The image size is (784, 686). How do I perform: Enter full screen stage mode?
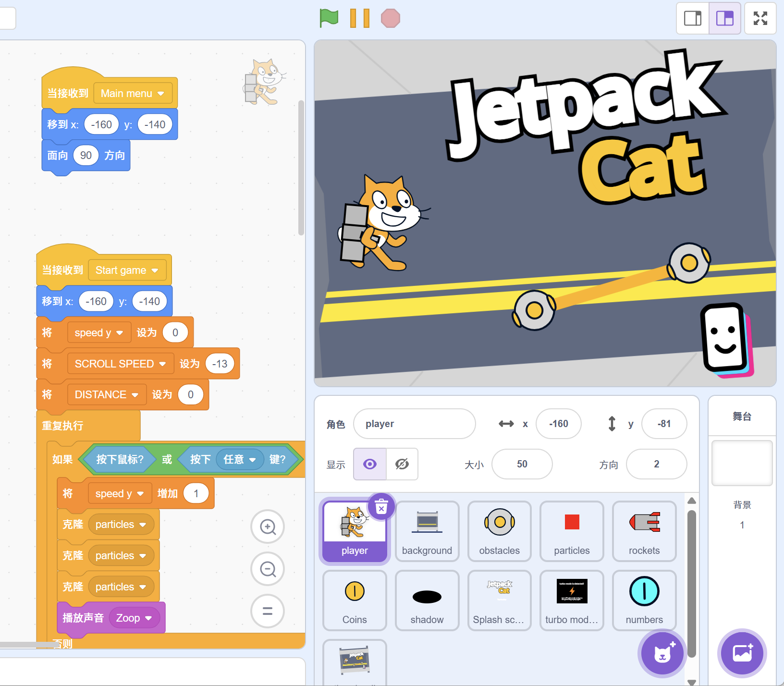[760, 18]
